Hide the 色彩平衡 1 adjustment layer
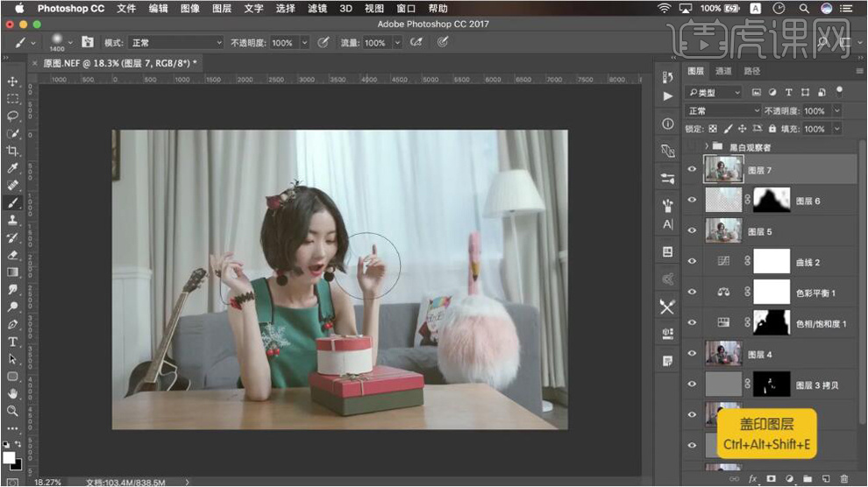Viewport: 868px width, 487px height. click(x=692, y=292)
